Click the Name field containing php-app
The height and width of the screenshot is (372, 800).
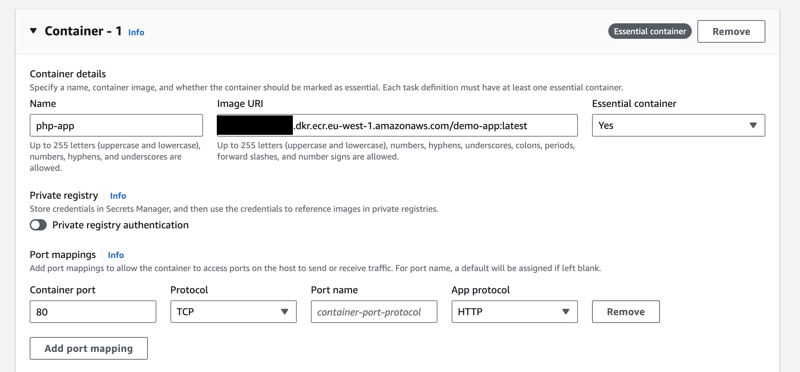point(116,126)
